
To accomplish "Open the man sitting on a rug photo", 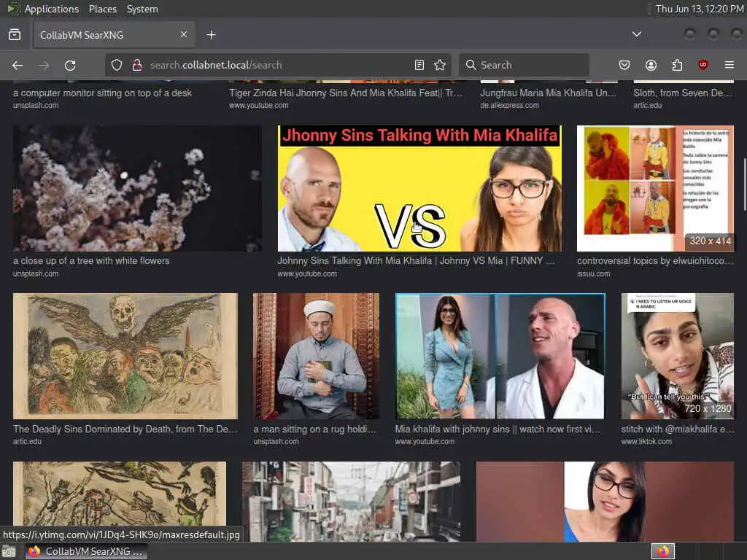I will click(316, 356).
